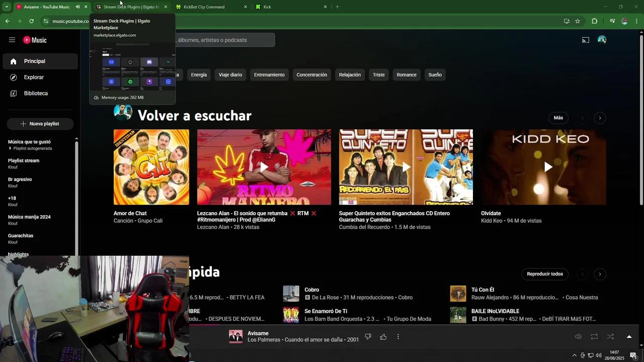This screenshot has height=362, width=644.
Task: Select the Romance mood chip
Action: pyautogui.click(x=407, y=75)
